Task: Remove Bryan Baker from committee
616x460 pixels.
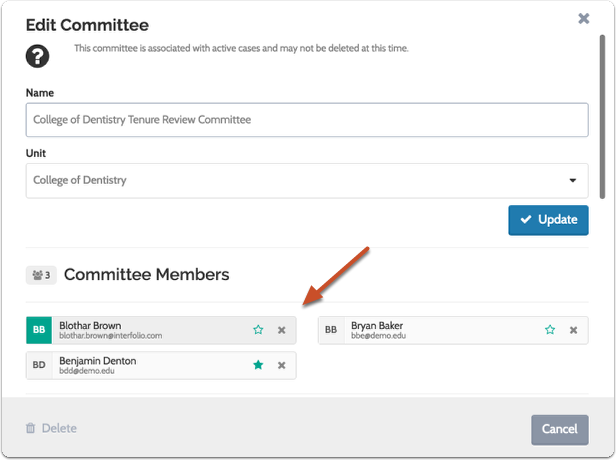Action: tap(574, 330)
